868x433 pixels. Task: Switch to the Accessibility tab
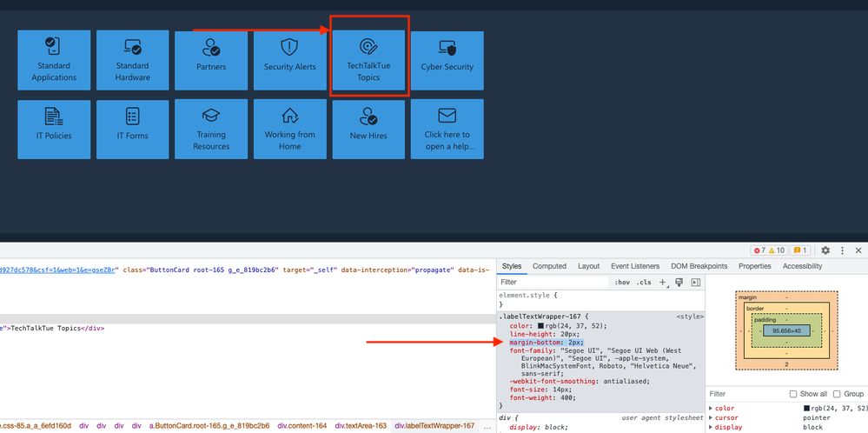point(802,266)
